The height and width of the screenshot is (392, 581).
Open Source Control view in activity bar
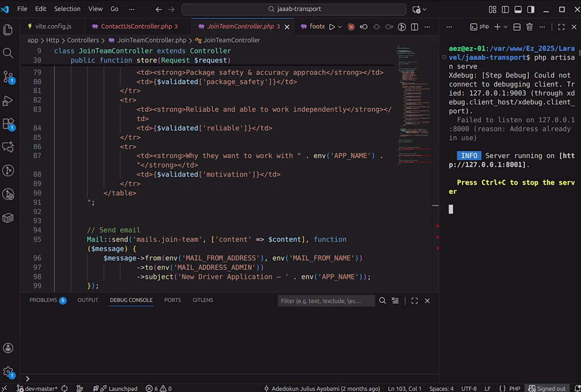pos(8,77)
